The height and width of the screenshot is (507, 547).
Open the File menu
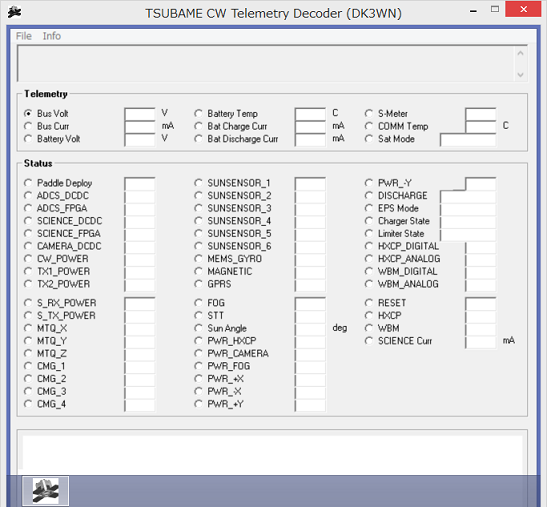coord(24,36)
